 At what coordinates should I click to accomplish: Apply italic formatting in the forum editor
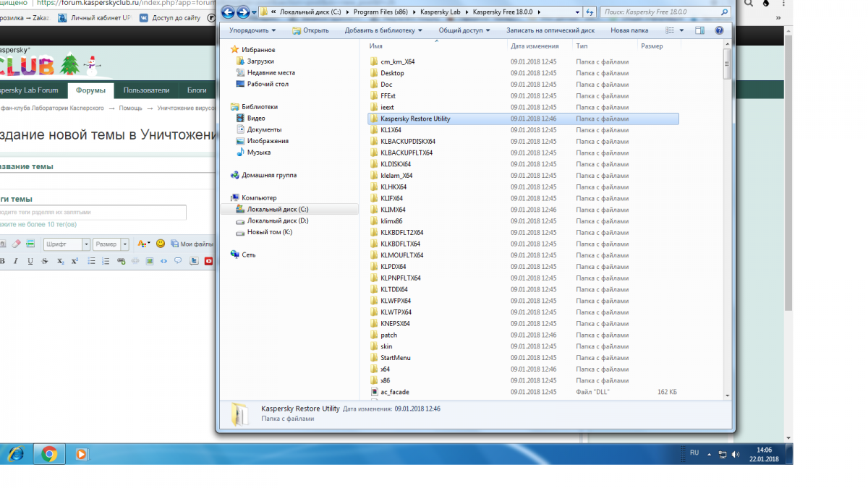16,261
